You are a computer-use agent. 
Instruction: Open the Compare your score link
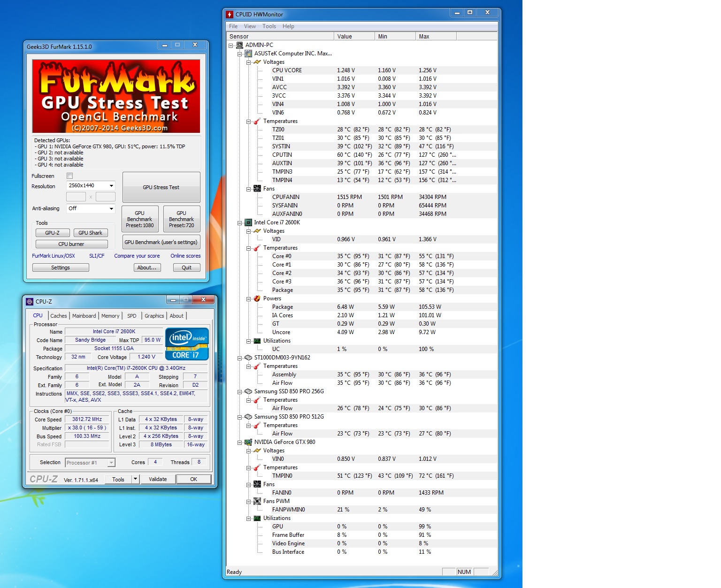click(137, 256)
